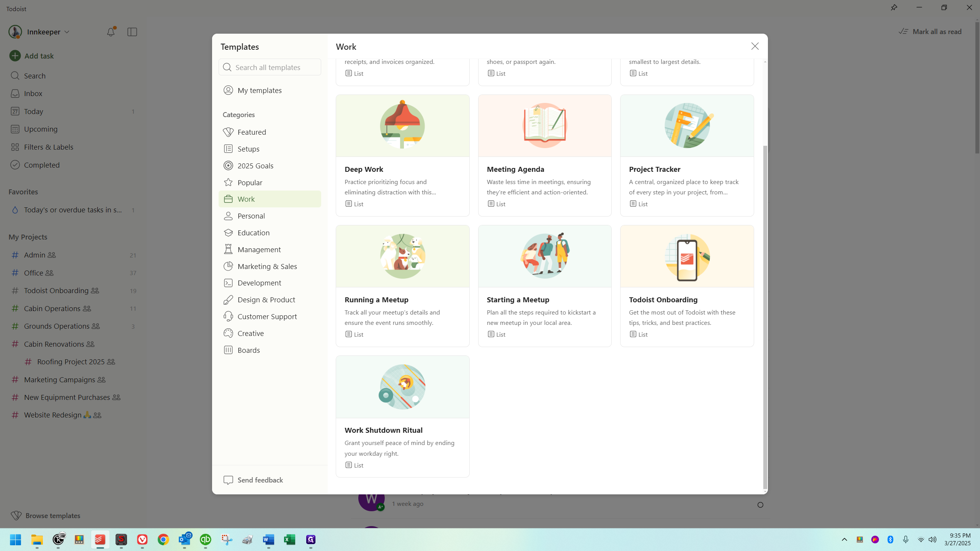This screenshot has width=980, height=551.
Task: Open the Project Tracker template card
Action: [687, 155]
